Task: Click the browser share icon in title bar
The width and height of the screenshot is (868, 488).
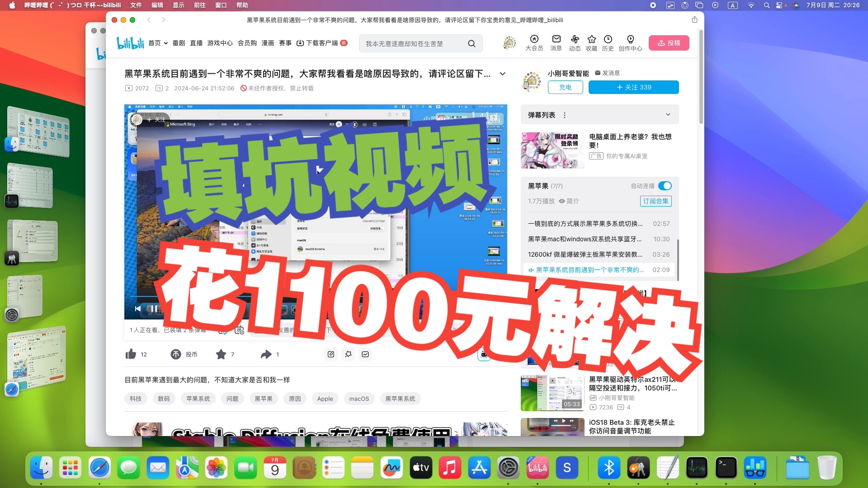Action: (x=694, y=19)
